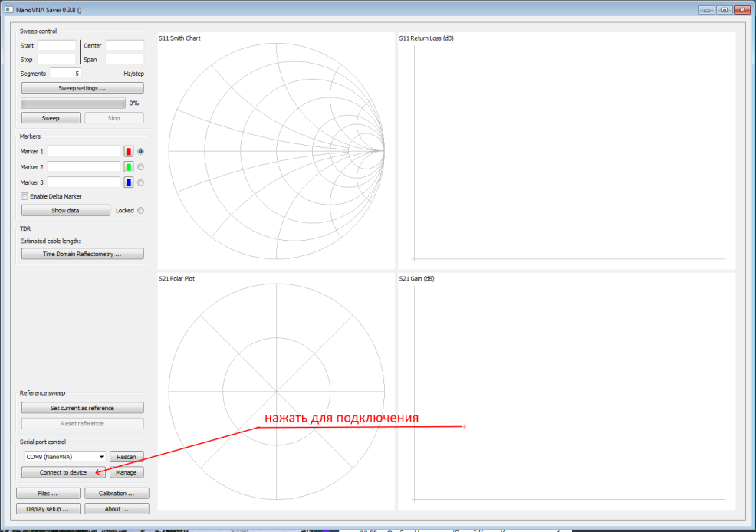Close the NanoVNA Saver window
Image resolution: width=756 pixels, height=532 pixels.
(x=742, y=10)
